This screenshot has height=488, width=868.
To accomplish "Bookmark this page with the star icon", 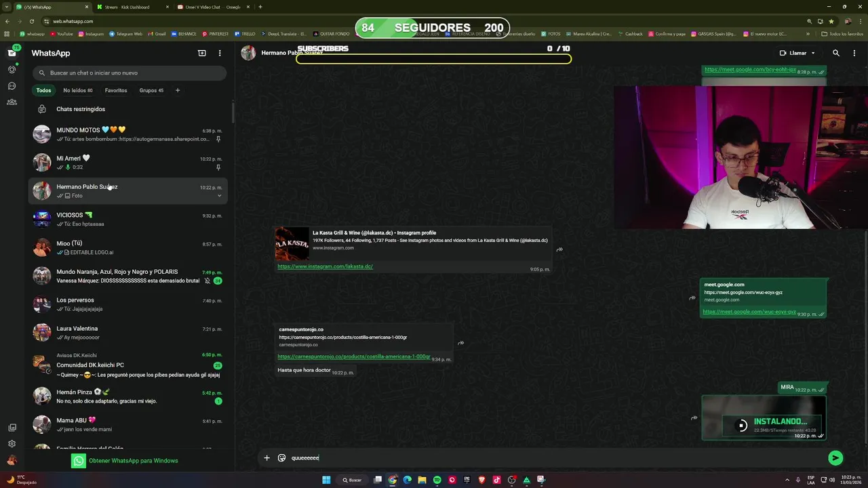I will pyautogui.click(x=831, y=21).
